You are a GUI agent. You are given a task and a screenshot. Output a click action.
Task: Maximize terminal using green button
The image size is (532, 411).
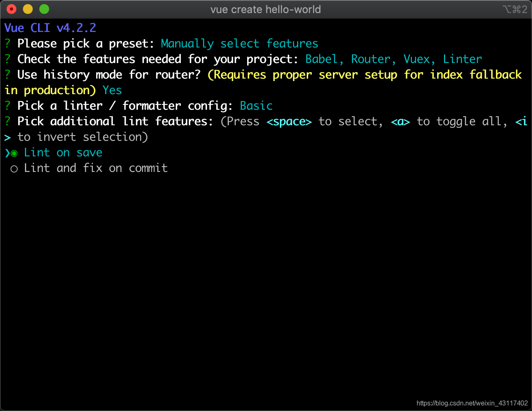point(44,9)
